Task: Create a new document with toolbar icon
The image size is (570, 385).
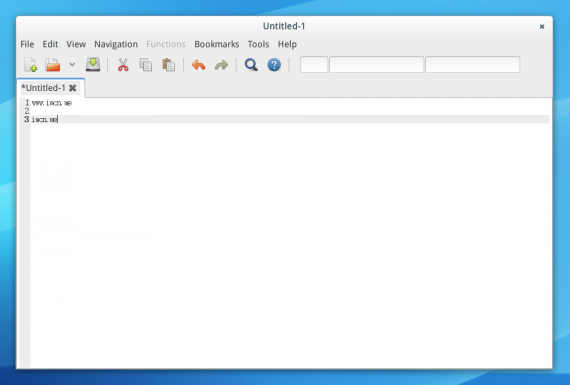Action: pos(31,65)
